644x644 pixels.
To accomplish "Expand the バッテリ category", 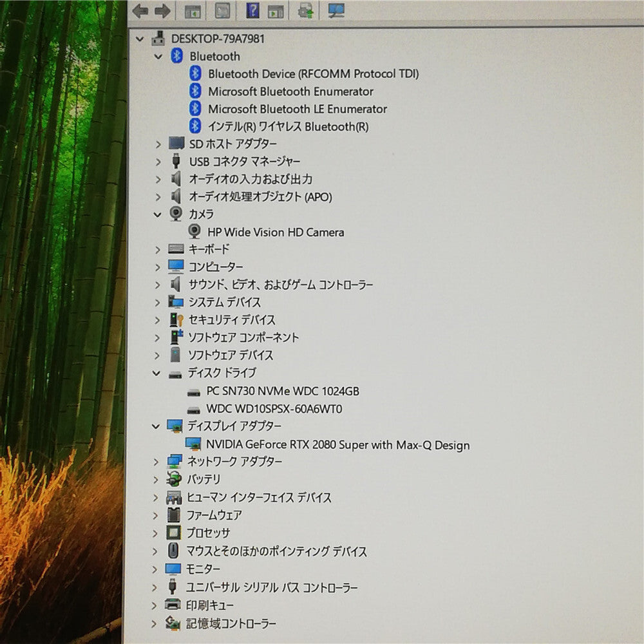I will click(156, 480).
